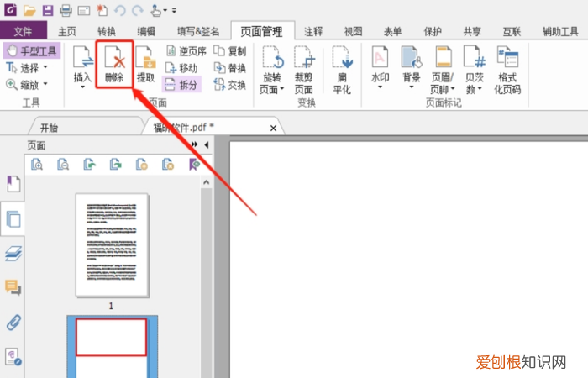This screenshot has height=378, width=588.
Task: Switch to the 保护 tab
Action: click(x=433, y=32)
